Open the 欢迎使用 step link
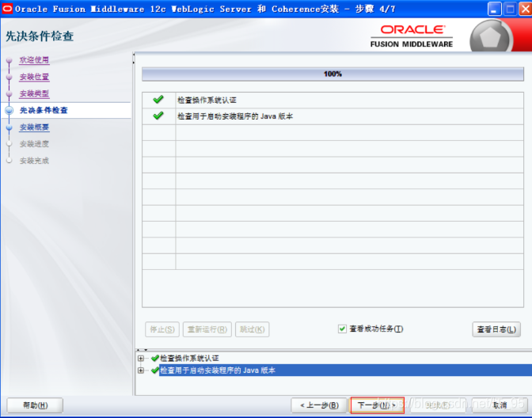 [x=34, y=60]
